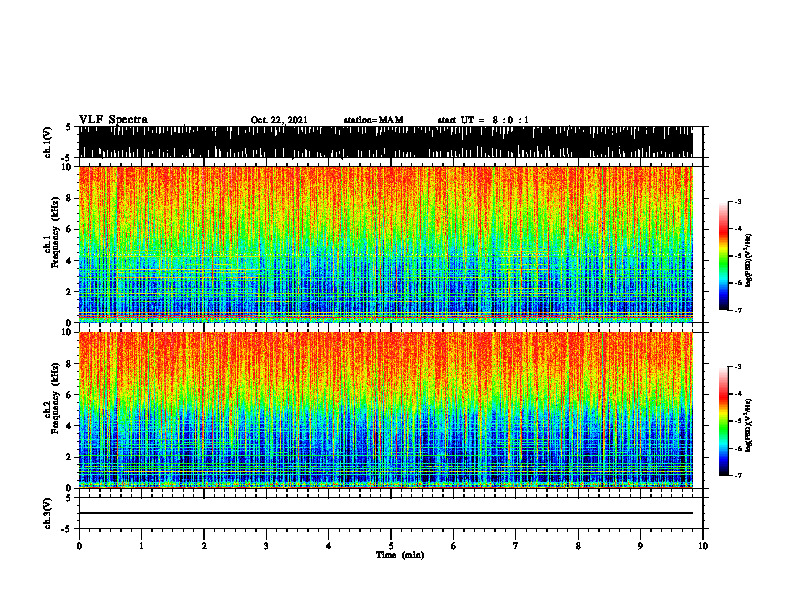Click the "5" tick on the ch.1(V) axis
Image resolution: width=792 pixels, height=612 pixels.
tap(68, 127)
